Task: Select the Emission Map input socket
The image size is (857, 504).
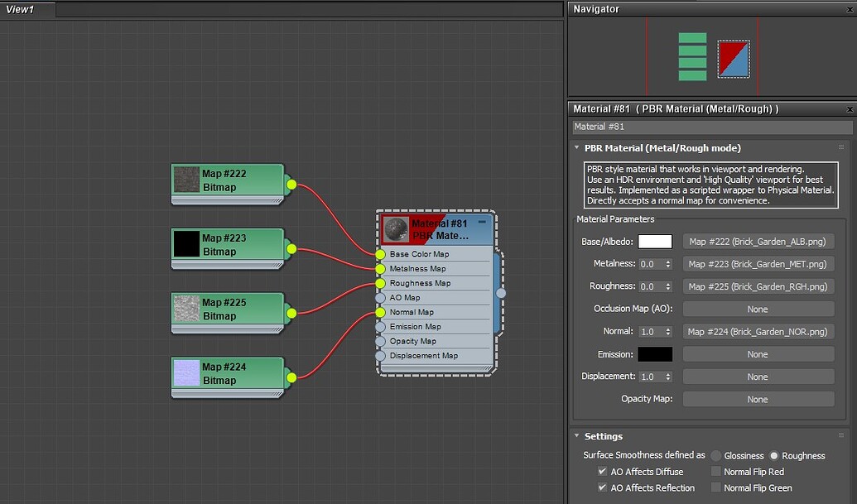Action: point(380,326)
